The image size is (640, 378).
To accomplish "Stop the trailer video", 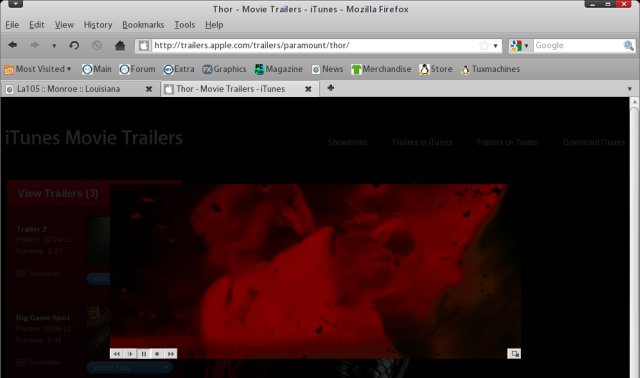I will pyautogui.click(x=157, y=354).
